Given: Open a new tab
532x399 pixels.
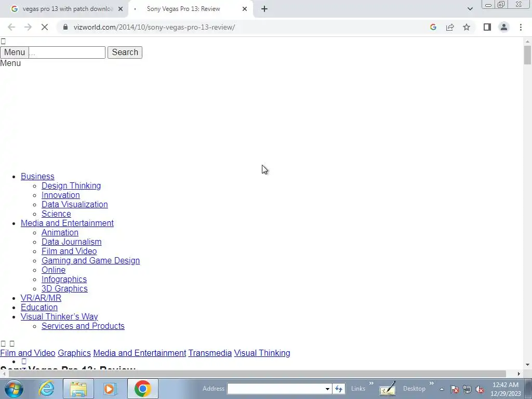Looking at the screenshot, I should 264,9.
